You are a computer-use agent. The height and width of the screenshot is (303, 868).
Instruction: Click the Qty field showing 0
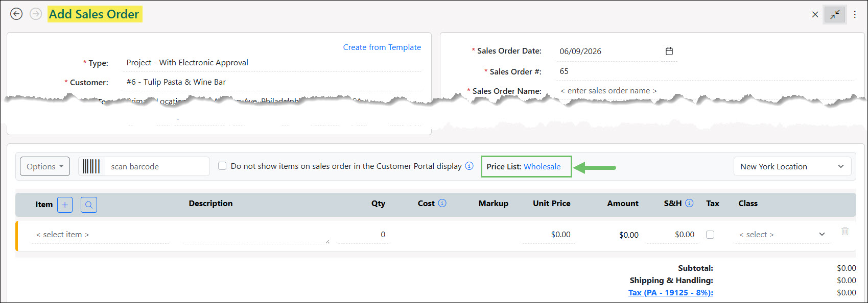(x=363, y=235)
